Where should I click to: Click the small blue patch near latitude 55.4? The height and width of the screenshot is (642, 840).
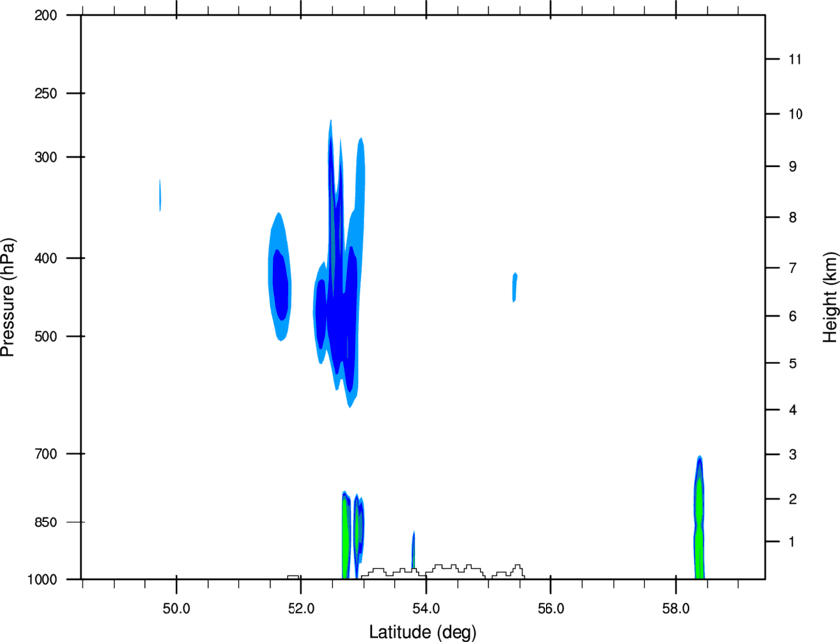pyautogui.click(x=514, y=287)
